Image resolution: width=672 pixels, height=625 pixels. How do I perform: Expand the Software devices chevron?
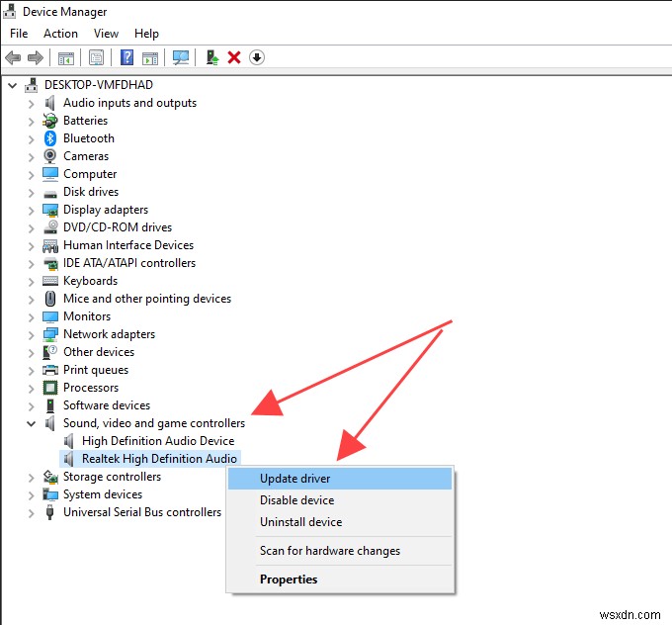pos(31,406)
